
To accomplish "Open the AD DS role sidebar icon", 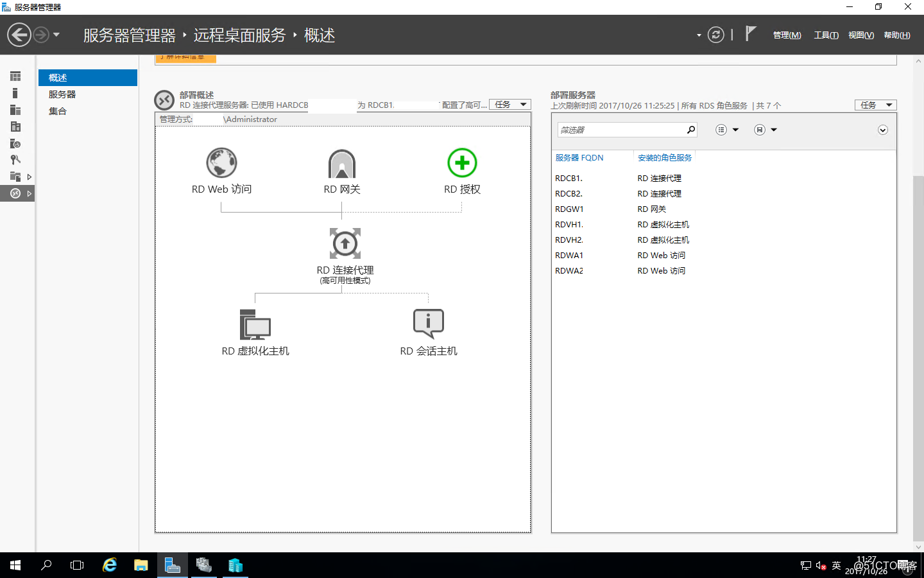I will pos(15,127).
